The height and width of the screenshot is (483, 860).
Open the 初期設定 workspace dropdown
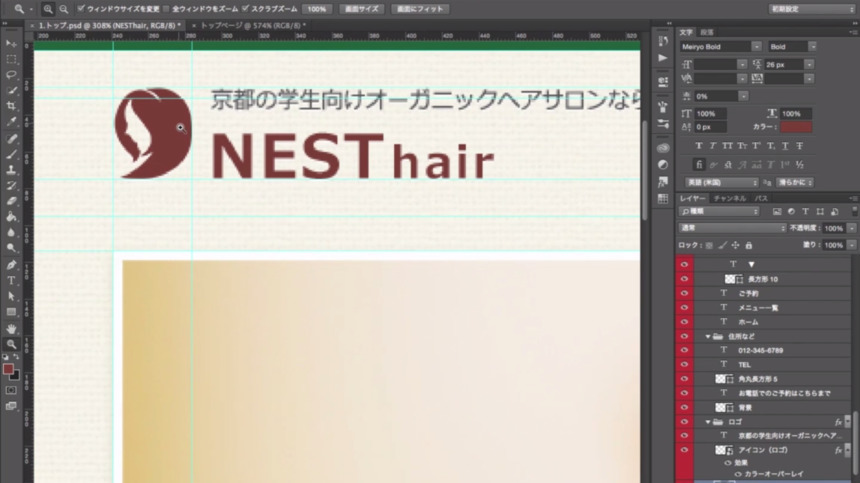811,9
